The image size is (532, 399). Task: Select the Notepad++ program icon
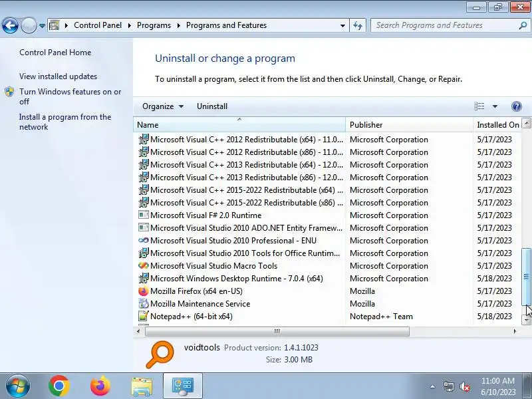[x=144, y=316]
